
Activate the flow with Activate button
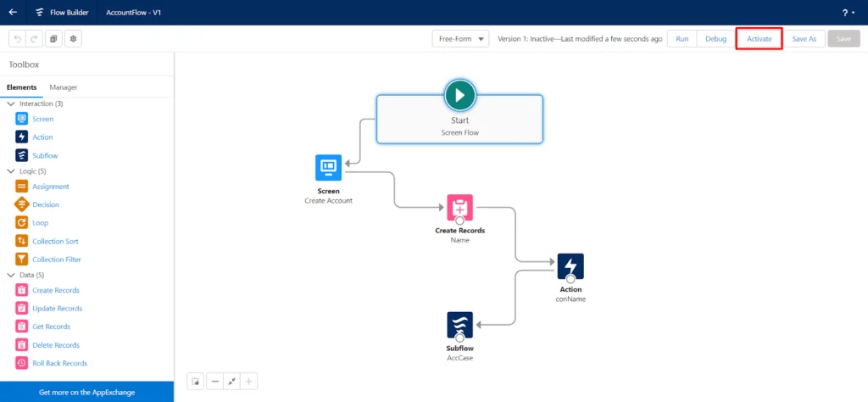(x=759, y=39)
